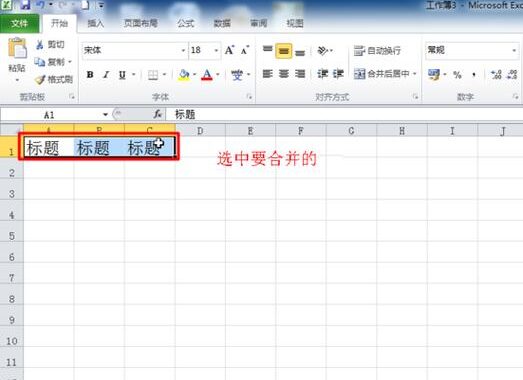523x380 pixels.
Task: Open the 对齐方式 group dialog launcher
Action: [x=415, y=97]
